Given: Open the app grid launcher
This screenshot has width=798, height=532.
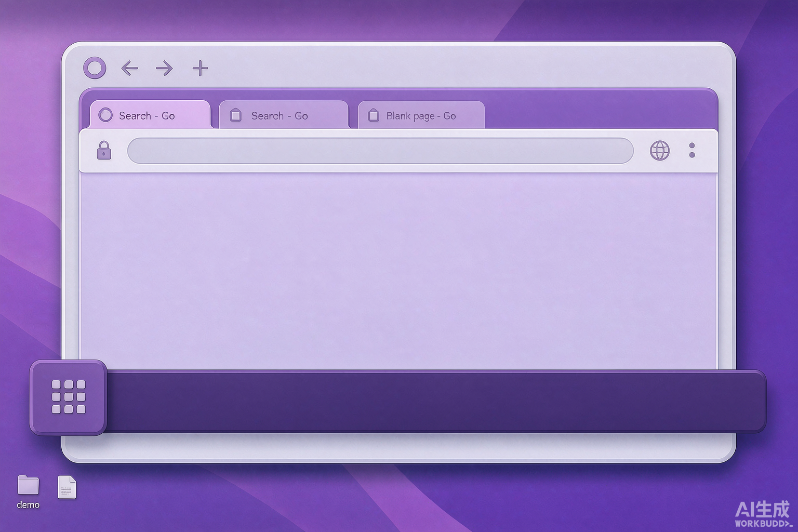Looking at the screenshot, I should tap(68, 397).
